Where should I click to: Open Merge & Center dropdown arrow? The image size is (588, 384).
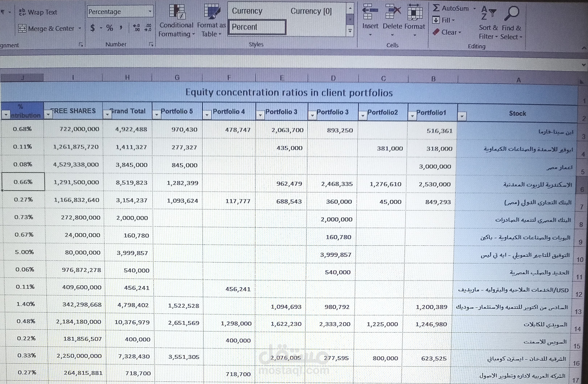point(79,28)
